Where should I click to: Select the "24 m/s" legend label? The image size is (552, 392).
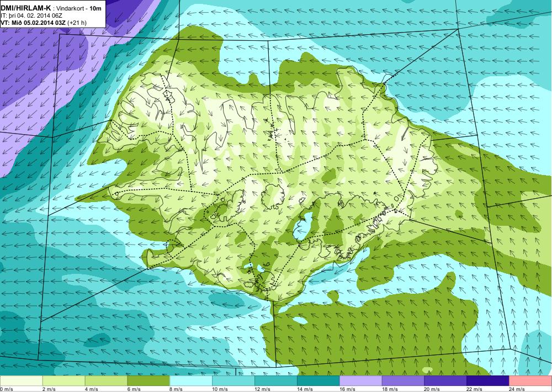click(x=517, y=389)
